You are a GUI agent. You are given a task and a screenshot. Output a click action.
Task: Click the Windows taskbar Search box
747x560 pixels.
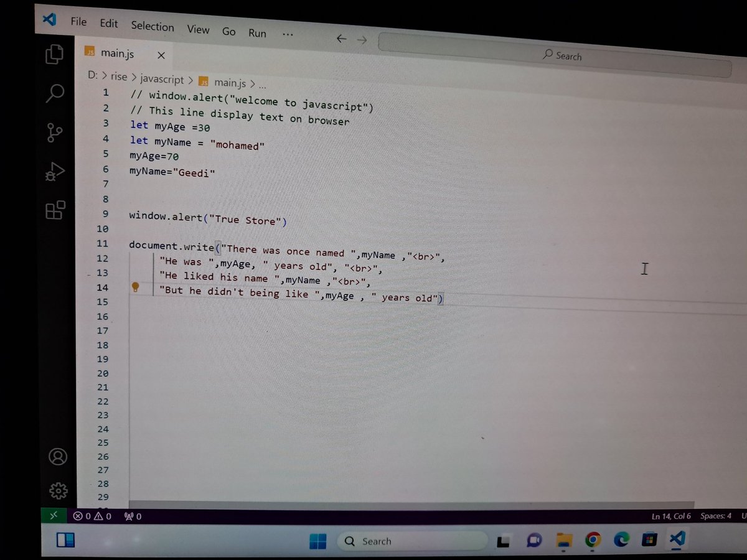pyautogui.click(x=413, y=541)
